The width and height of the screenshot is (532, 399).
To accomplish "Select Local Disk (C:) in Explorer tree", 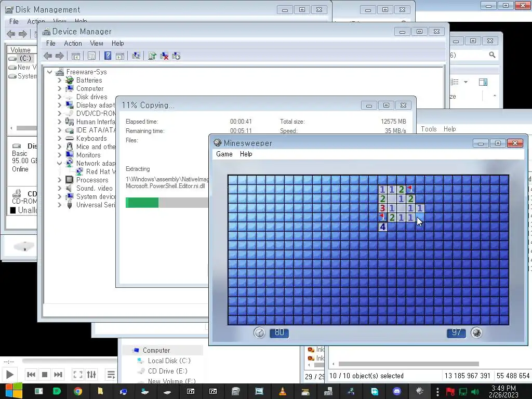I will point(169,361).
